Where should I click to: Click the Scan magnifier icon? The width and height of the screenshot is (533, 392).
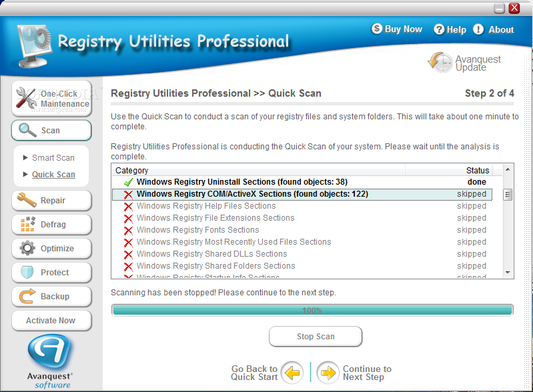27,130
